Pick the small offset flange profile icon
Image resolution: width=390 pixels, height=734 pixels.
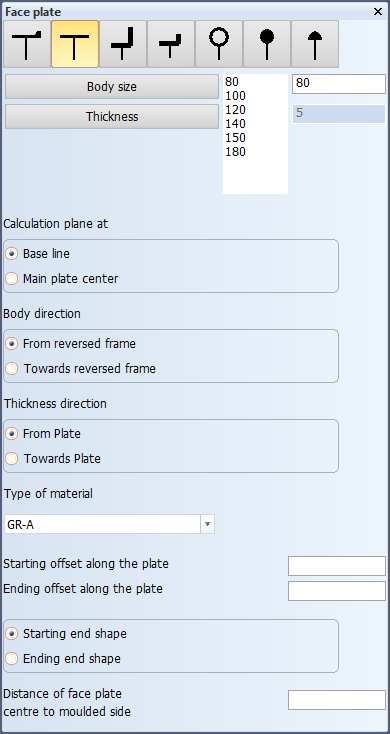(170, 44)
